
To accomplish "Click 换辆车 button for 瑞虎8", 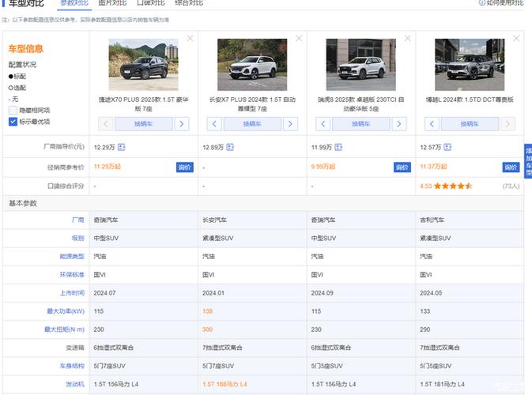I will [x=361, y=124].
